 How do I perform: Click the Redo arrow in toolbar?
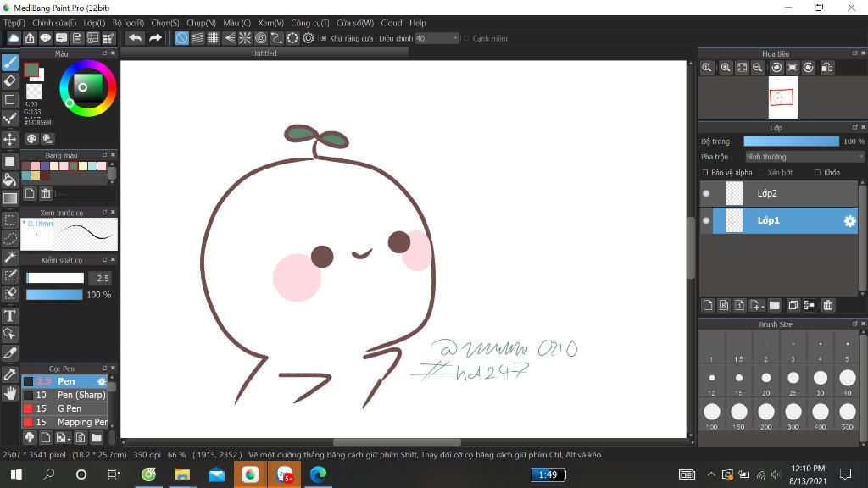156,37
